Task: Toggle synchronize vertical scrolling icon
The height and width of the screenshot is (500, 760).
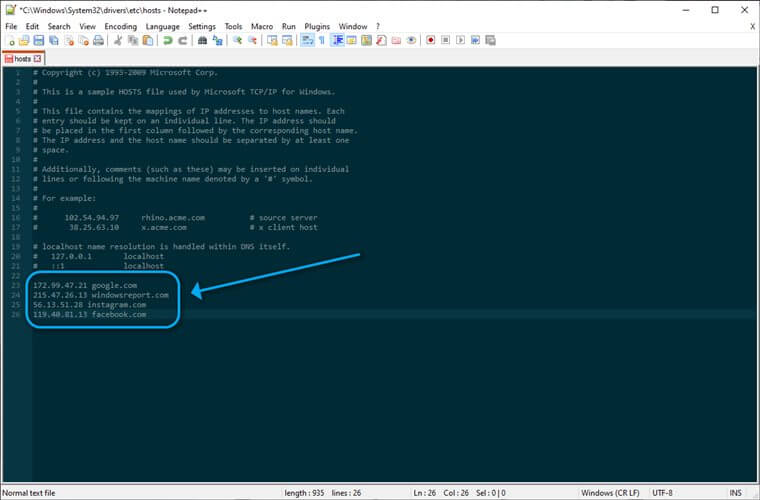Action: [272, 41]
